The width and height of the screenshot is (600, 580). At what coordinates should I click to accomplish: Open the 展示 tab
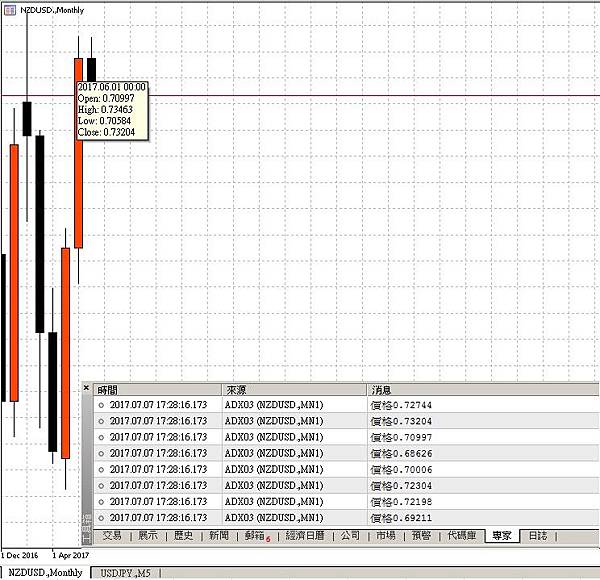click(148, 536)
